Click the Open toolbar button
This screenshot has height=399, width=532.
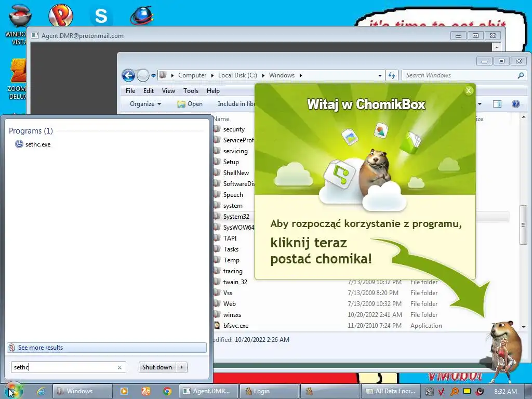(x=190, y=104)
